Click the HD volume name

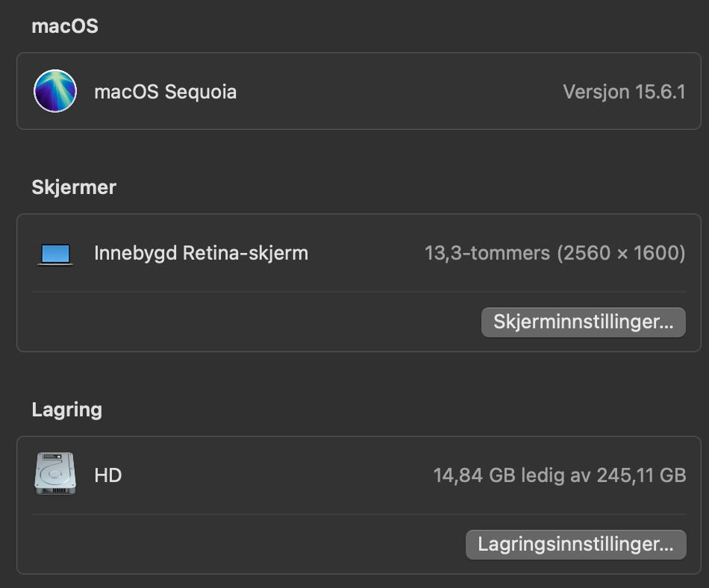107,475
